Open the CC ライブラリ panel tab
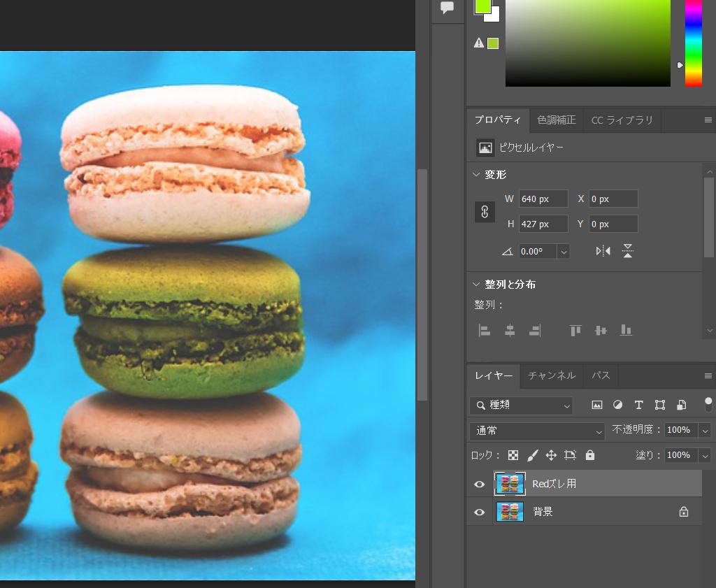 tap(622, 120)
